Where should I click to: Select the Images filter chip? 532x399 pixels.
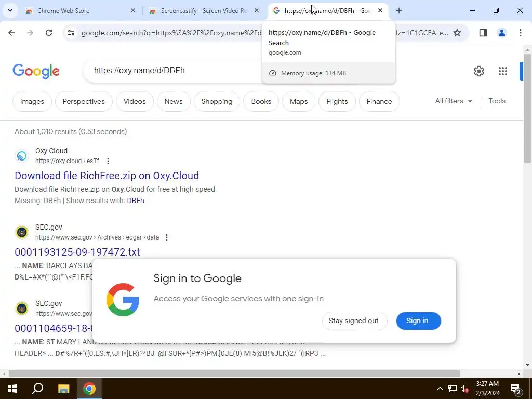coord(32,101)
